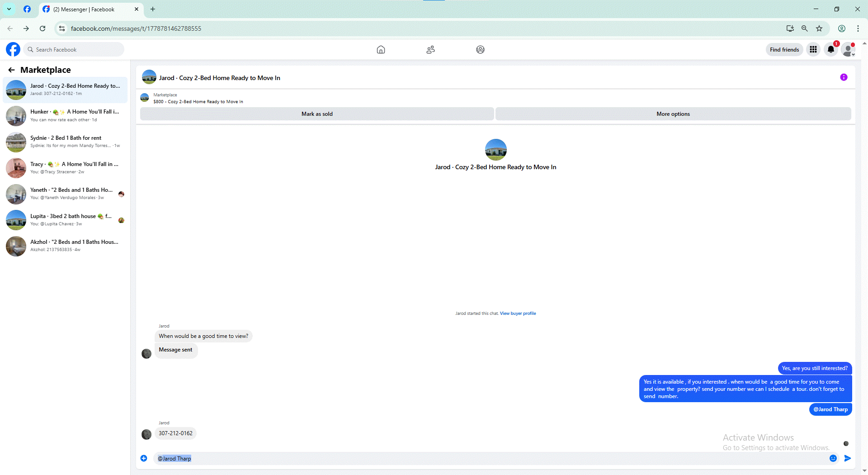Click the send message arrow icon
The image size is (868, 475).
(x=848, y=458)
